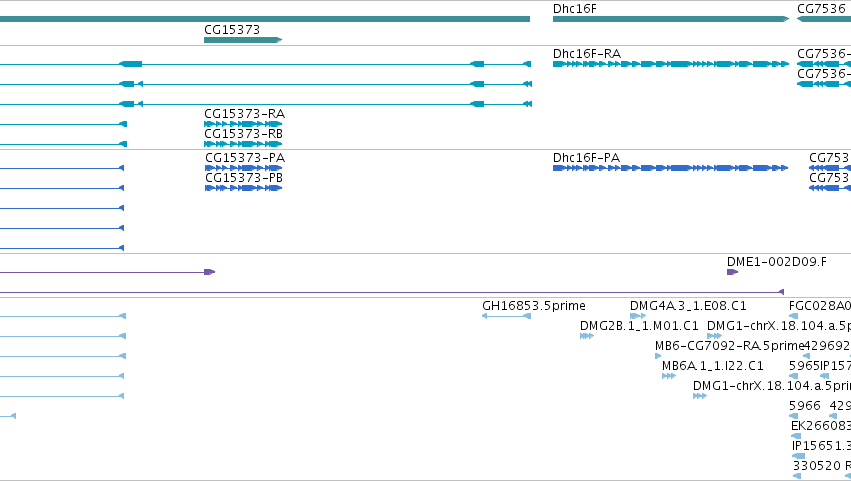Click the 5965 feature label
Viewport: 851px width, 481px height.
coord(804,366)
